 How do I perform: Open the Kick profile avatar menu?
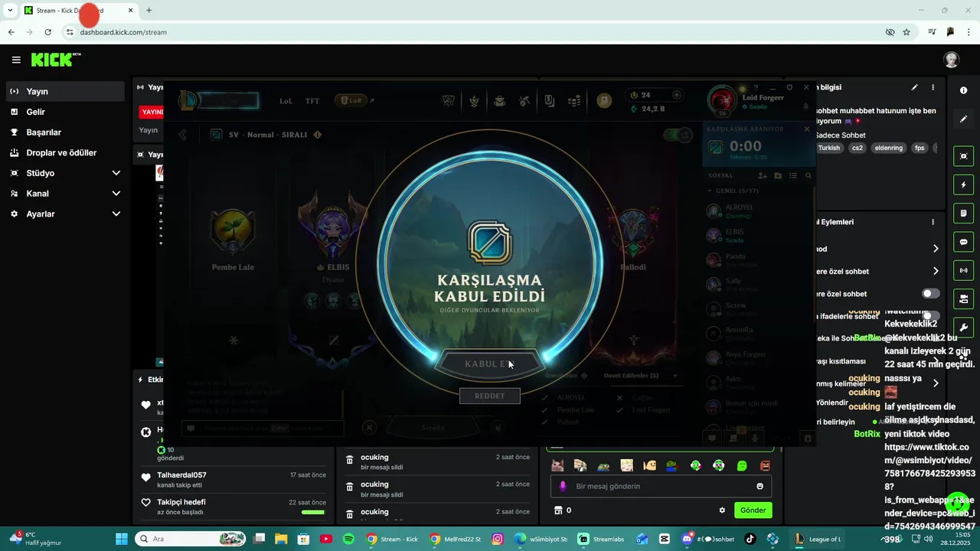pyautogui.click(x=952, y=60)
